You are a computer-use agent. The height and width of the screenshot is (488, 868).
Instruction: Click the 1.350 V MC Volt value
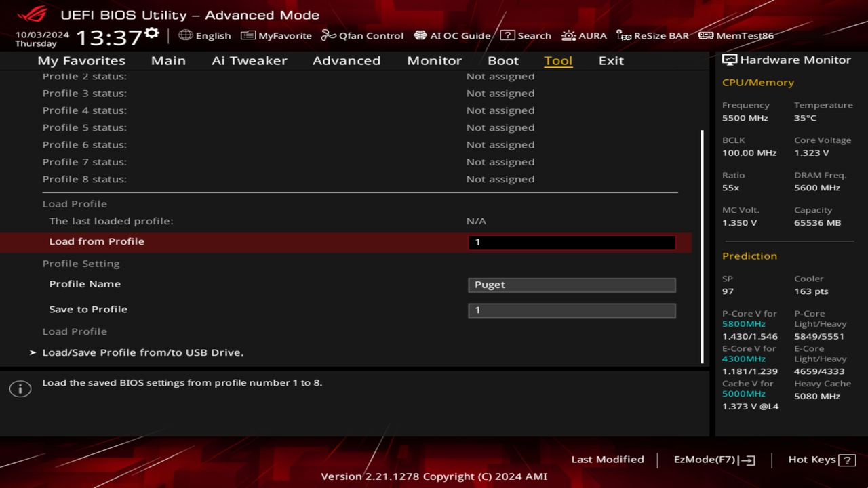[740, 223]
